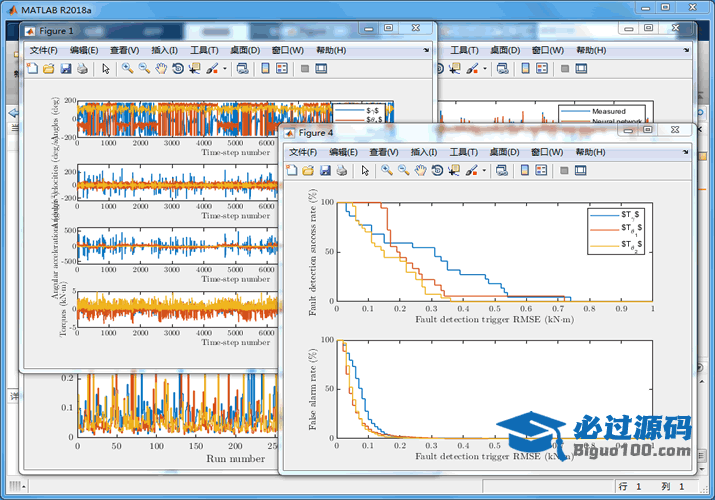The height and width of the screenshot is (500, 715).
Task: Click dock arrow on Figure 1 menubar
Action: point(426,50)
